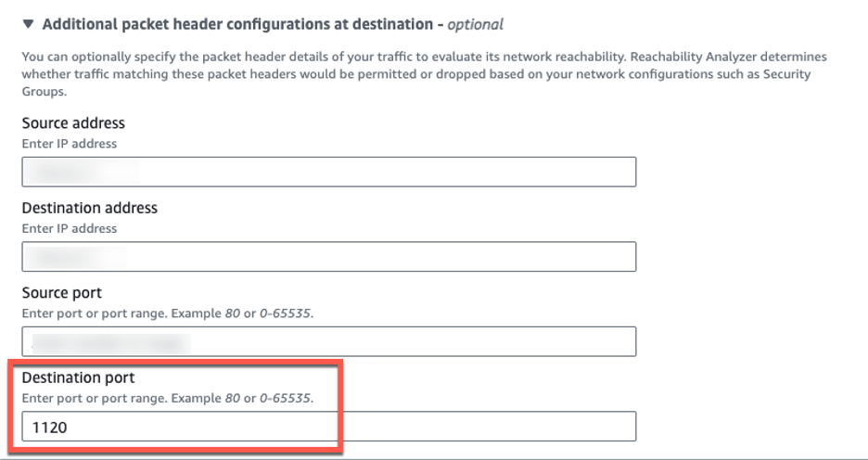Click the italic optional text in the heading
This screenshot has height=460, width=868.
point(476,23)
